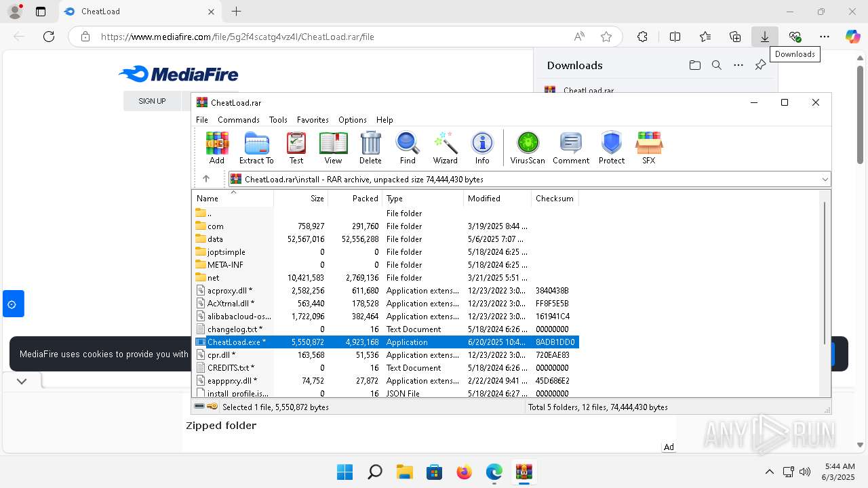Open Copilot in the browser
This screenshot has height=488, width=868.
[852, 37]
